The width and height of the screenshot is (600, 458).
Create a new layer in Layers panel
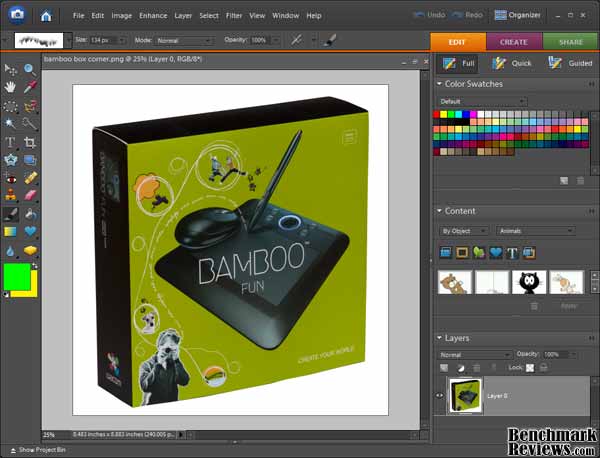[x=444, y=368]
